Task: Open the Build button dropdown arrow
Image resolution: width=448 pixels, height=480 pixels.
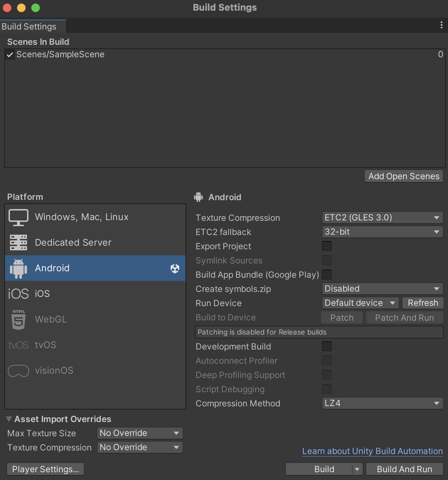Action: [x=357, y=469]
